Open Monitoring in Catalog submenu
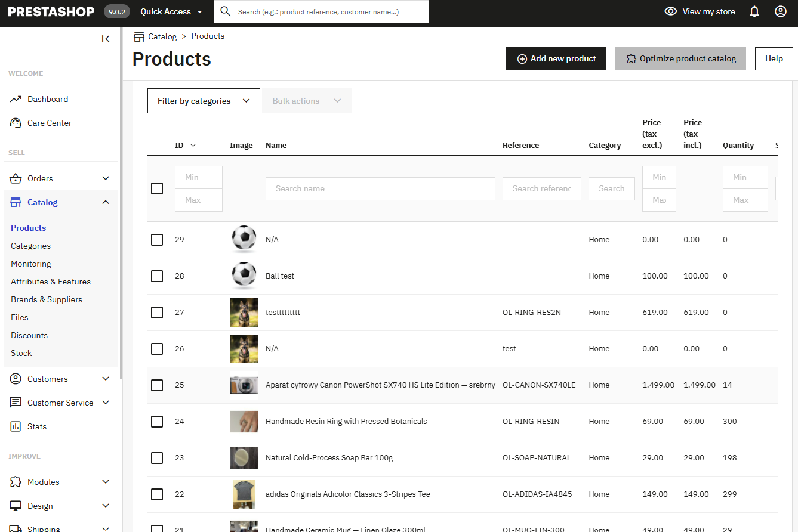The width and height of the screenshot is (798, 532). [31, 264]
